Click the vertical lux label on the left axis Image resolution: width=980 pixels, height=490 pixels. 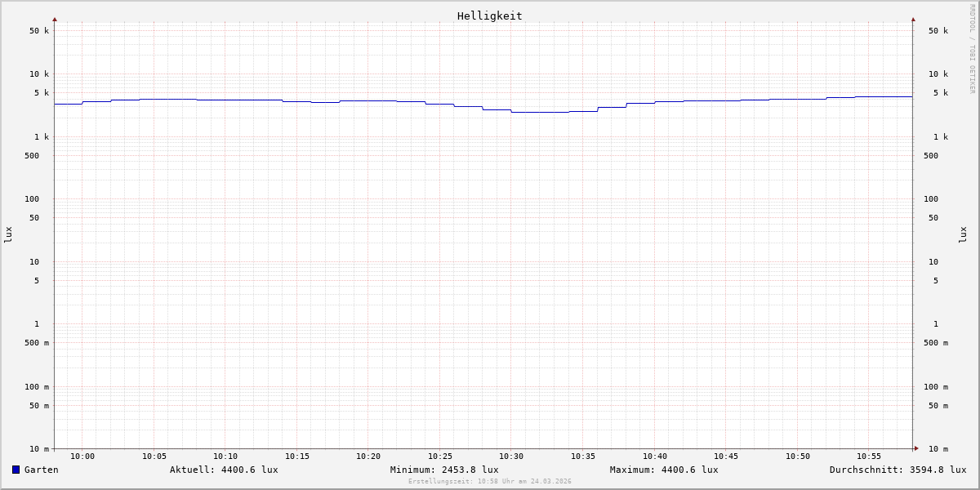coord(8,234)
